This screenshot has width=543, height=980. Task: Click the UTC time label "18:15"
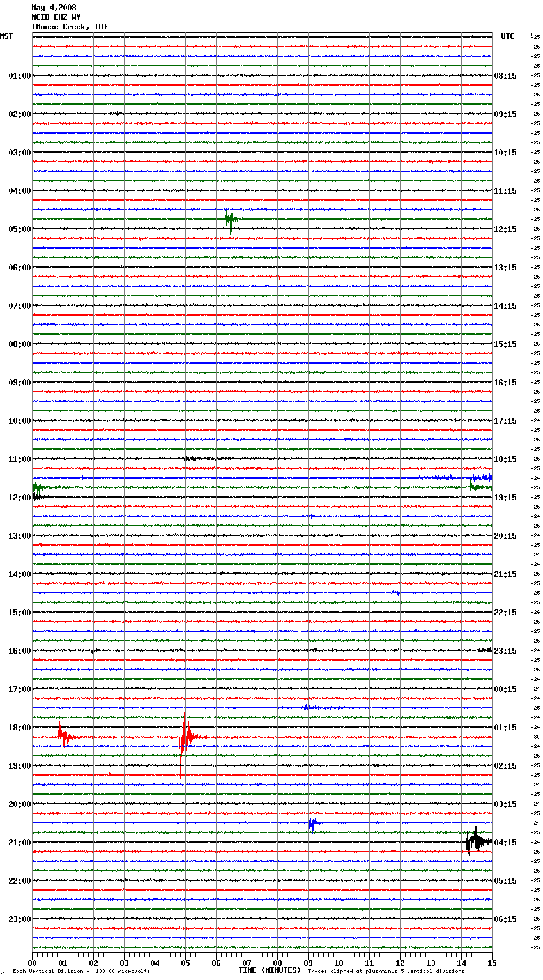pyautogui.click(x=505, y=459)
